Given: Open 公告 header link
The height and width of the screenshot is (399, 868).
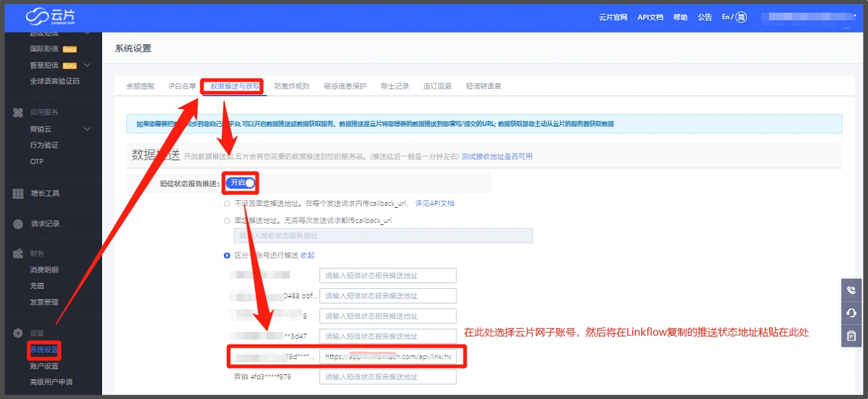Looking at the screenshot, I should coord(705,17).
